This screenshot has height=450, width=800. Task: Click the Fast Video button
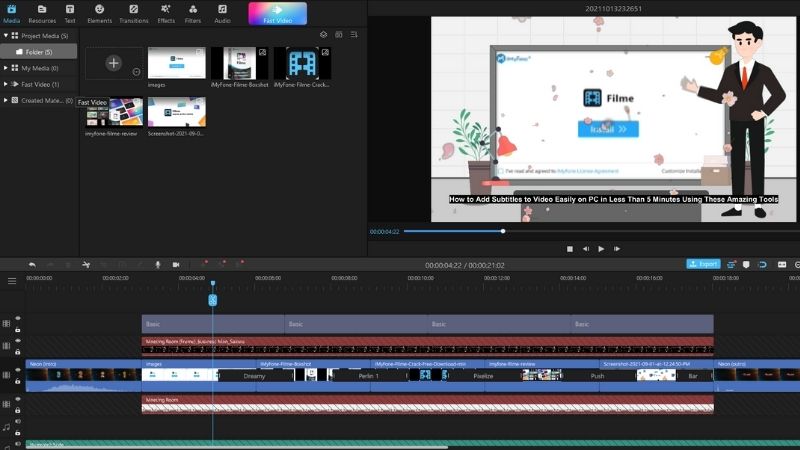(x=278, y=13)
